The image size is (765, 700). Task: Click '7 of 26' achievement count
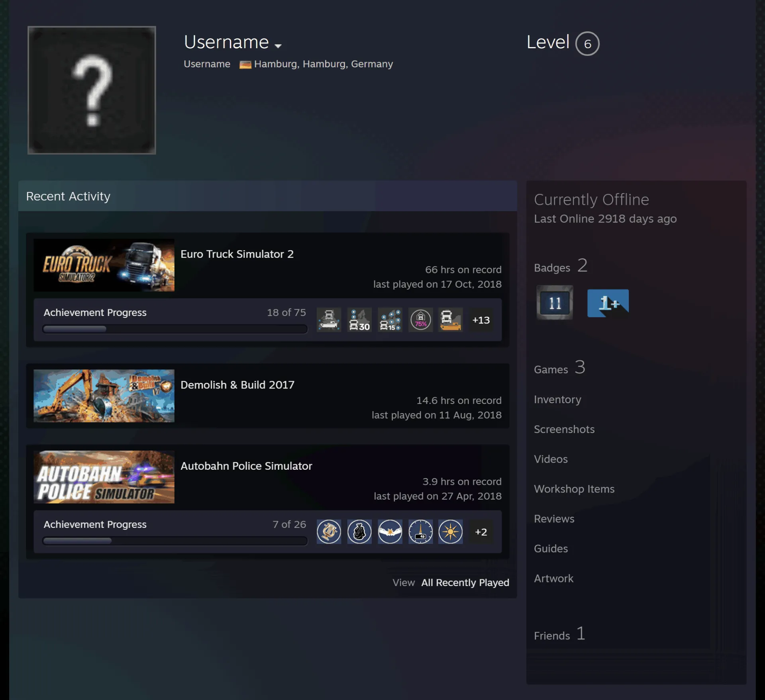289,525
